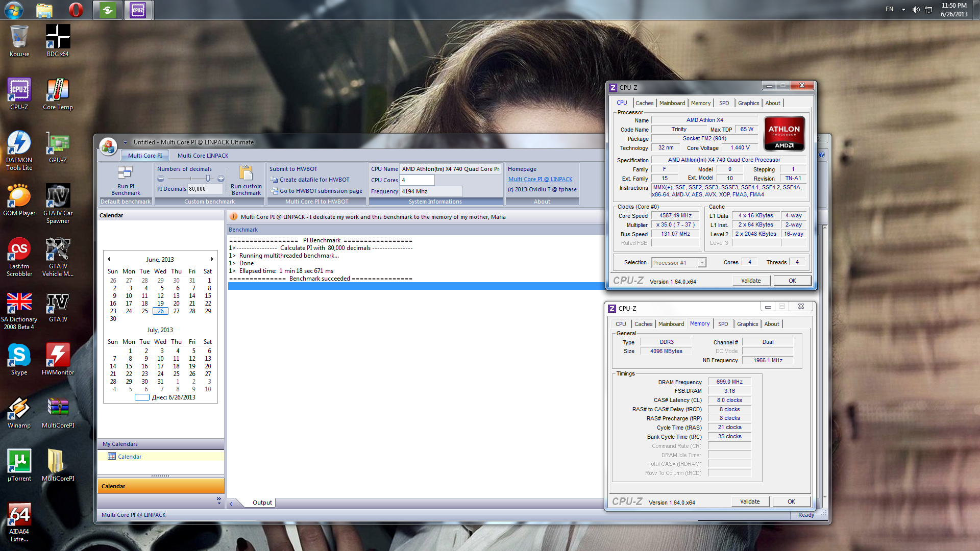Viewport: 980px width, 551px height.
Task: Click Validate in the CPU-Z Memory window
Action: [x=749, y=502]
